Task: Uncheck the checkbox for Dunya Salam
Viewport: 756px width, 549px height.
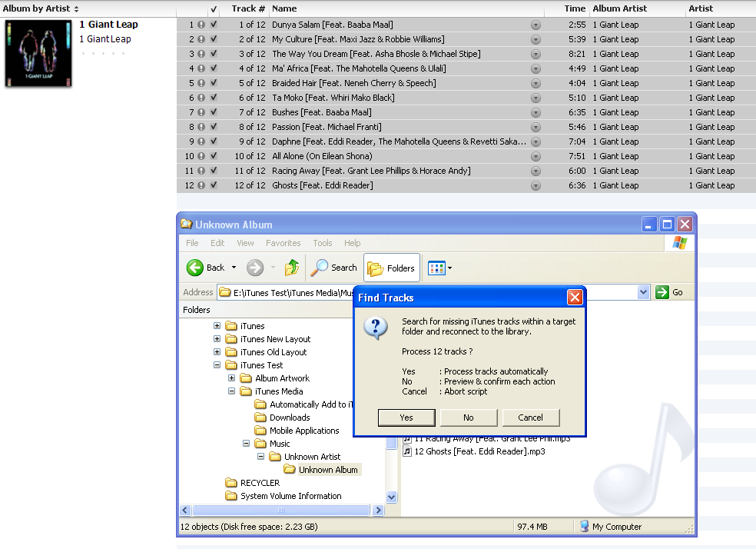Action: click(214, 24)
